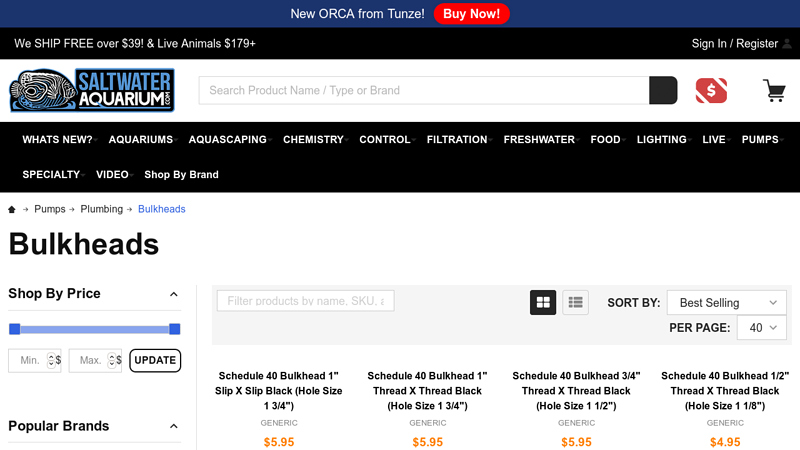
Task: Click the black search submit button
Action: coord(663,90)
